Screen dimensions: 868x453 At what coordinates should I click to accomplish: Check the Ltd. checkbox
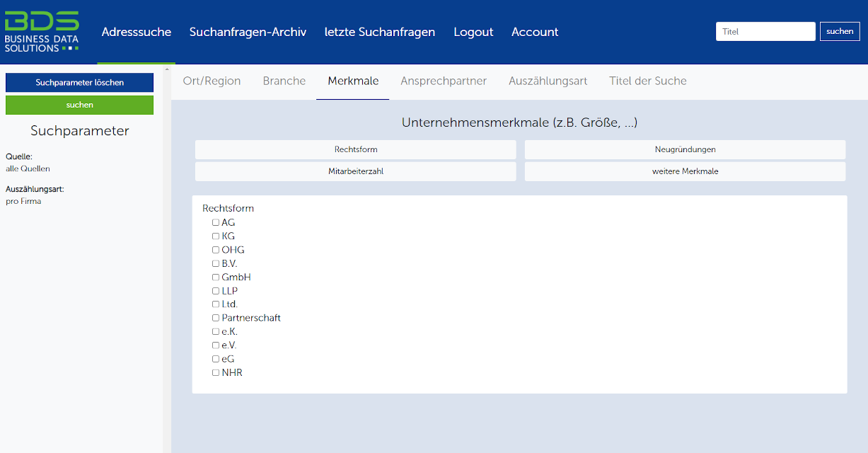[216, 304]
